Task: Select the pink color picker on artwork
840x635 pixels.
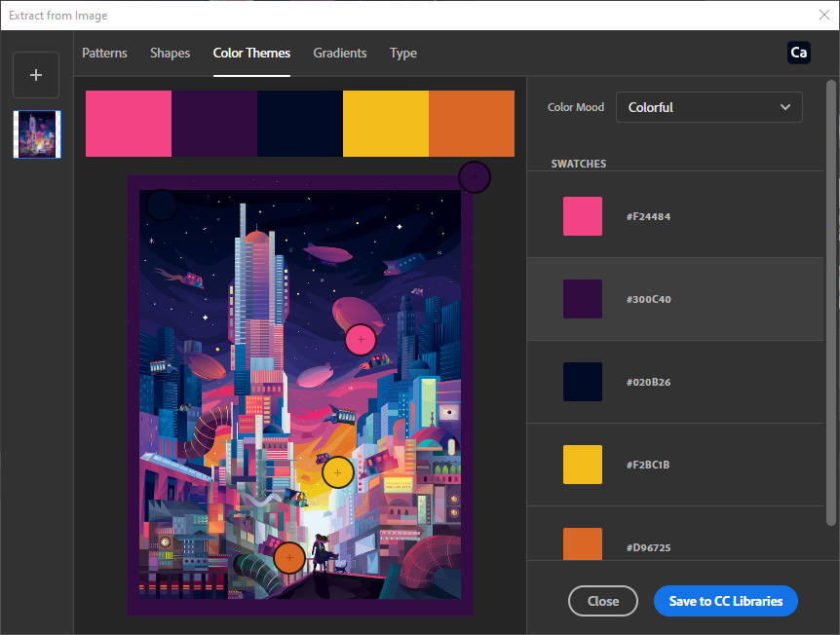Action: (x=361, y=339)
